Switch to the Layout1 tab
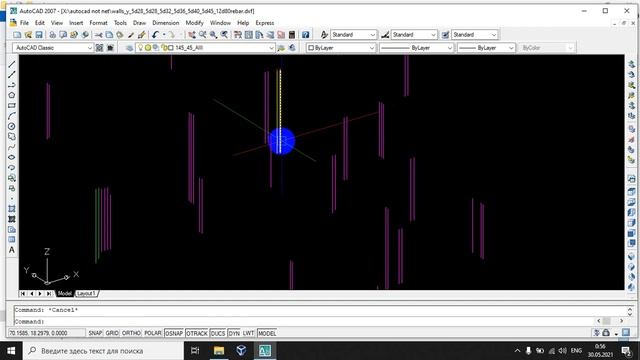This screenshot has width=640, height=360. (x=86, y=293)
